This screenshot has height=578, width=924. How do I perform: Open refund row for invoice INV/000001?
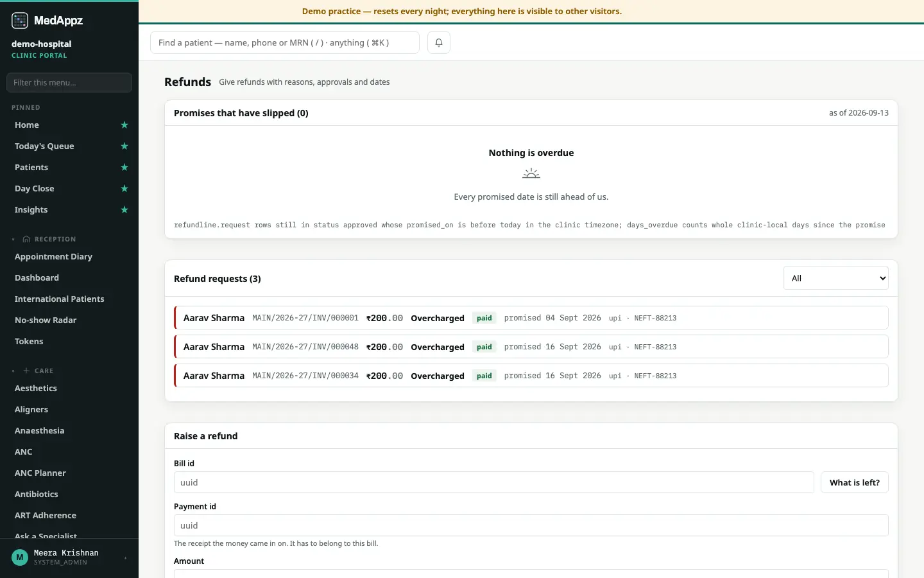(x=531, y=318)
